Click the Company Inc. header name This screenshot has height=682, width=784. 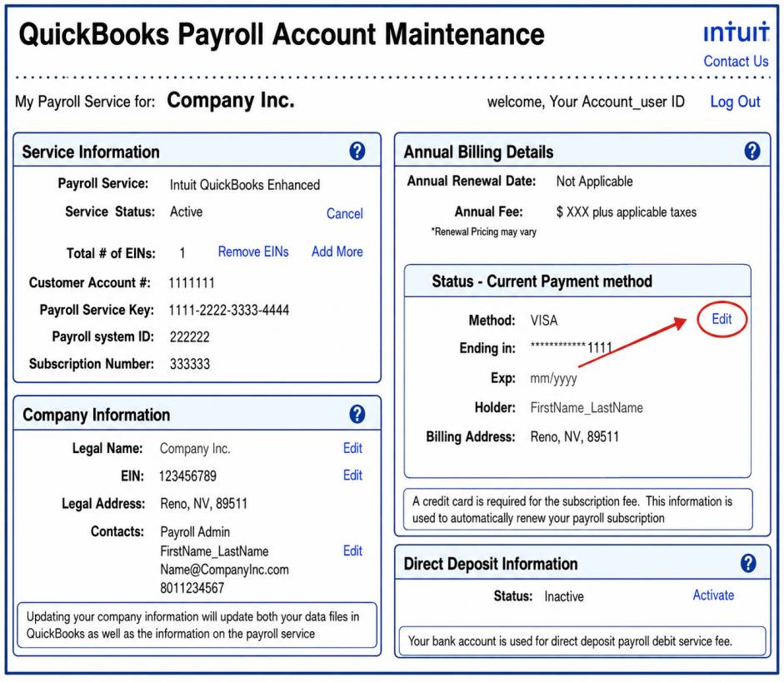(231, 101)
